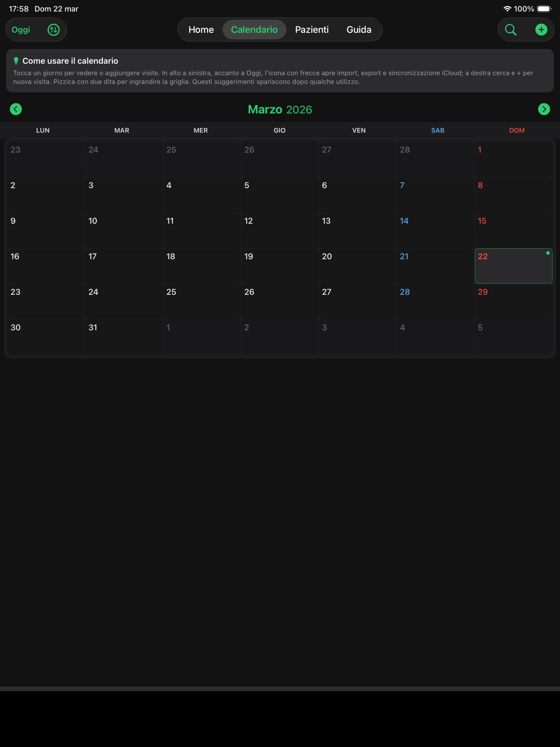Select March 12 day cell
Viewport: 560px width, 747px height.
280,230
